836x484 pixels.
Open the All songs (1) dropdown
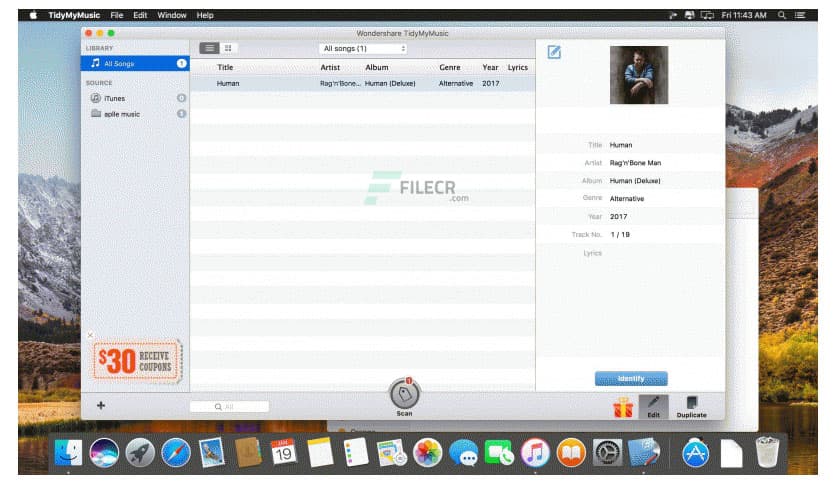[x=363, y=49]
